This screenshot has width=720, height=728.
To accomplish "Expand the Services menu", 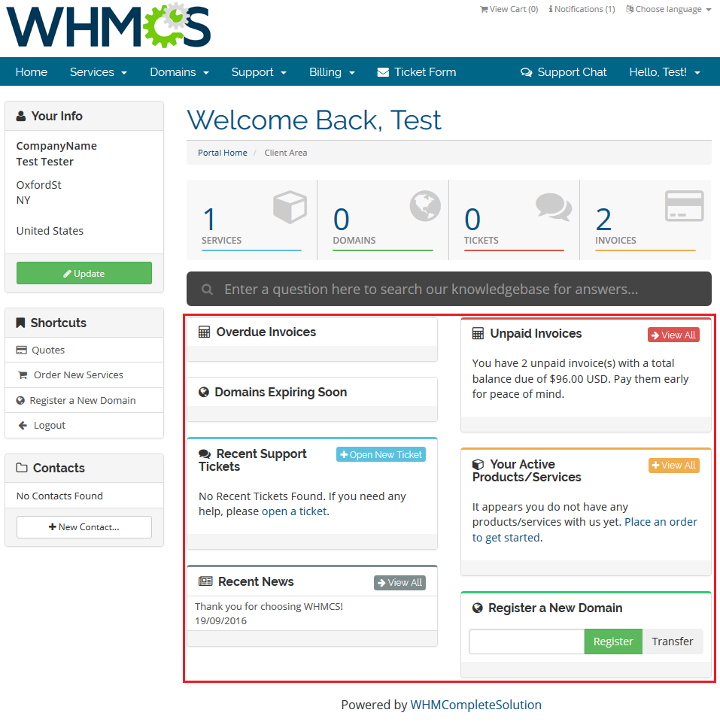I will pos(98,72).
